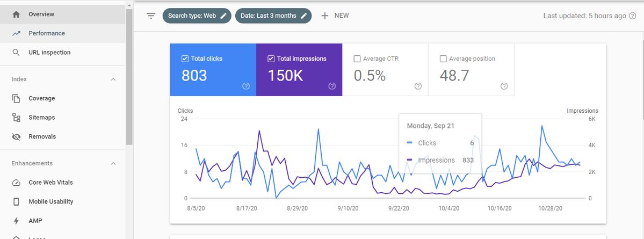Open the filter list icon
Viewport: 644px width, 239px height.
tap(151, 16)
